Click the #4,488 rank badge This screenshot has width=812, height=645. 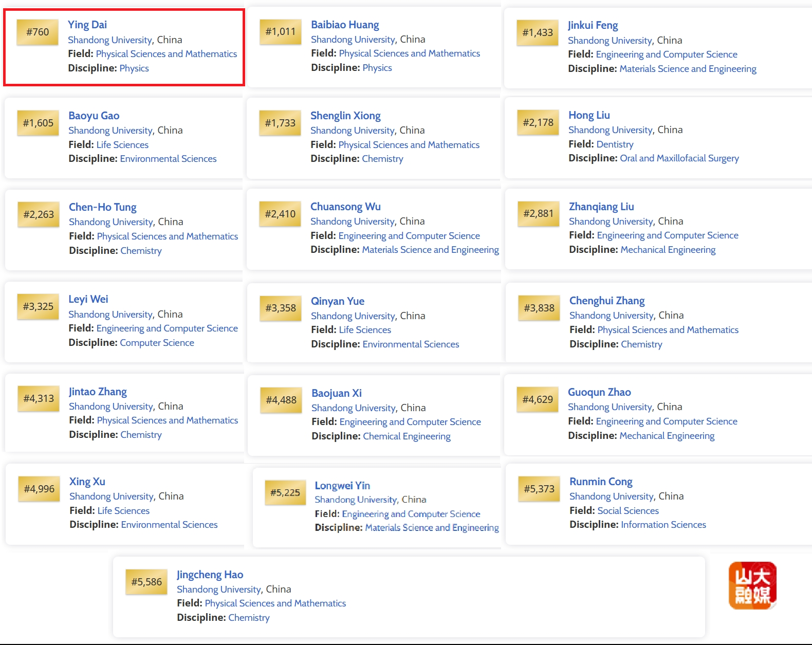click(x=281, y=400)
